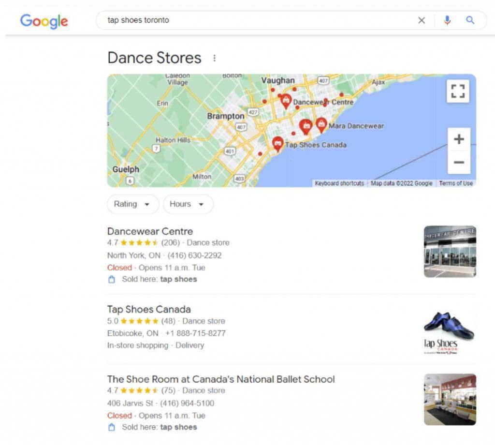Click Halton Hills label on the map
Viewport: 495px width, 448px height.
point(173,140)
